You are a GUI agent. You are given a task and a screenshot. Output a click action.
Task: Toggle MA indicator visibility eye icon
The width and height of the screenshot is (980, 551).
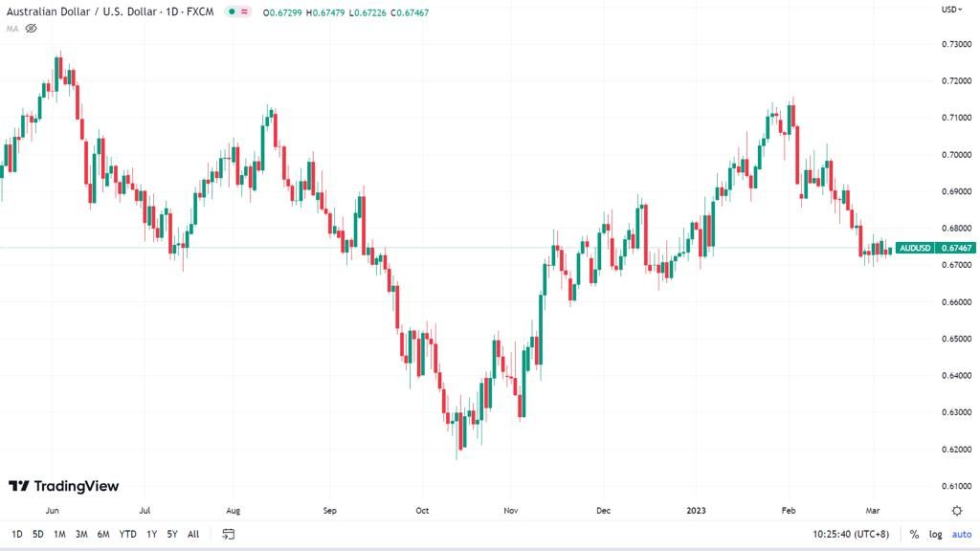tap(31, 29)
